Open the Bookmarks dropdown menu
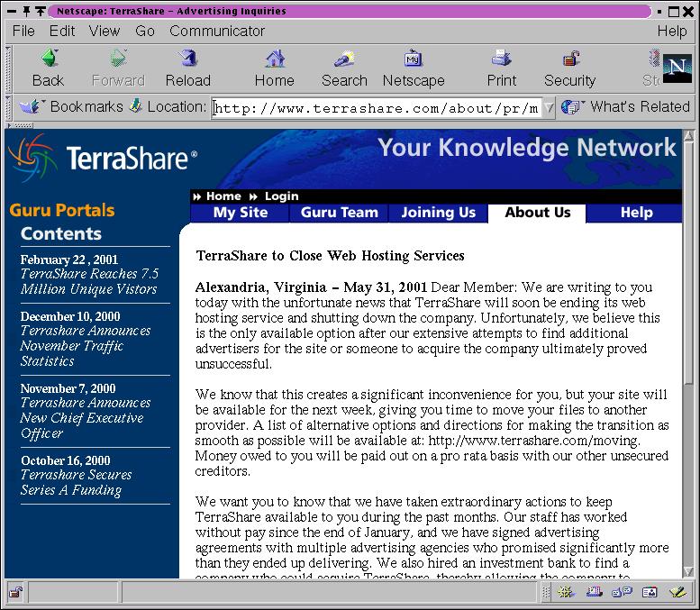 click(76, 107)
